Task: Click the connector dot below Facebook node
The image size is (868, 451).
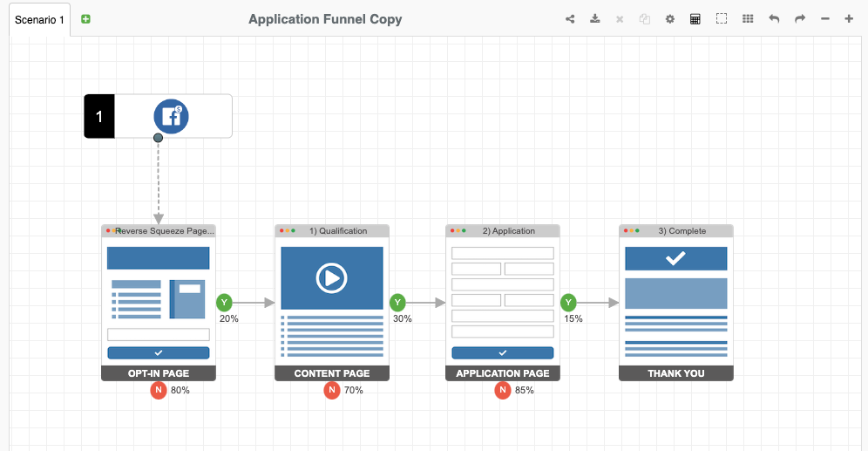Action: point(159,138)
